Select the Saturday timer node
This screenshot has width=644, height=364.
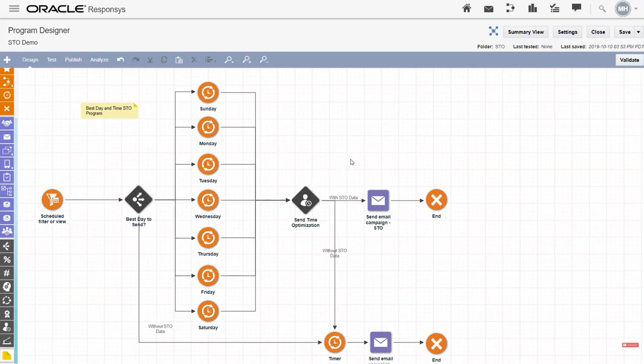[x=208, y=311]
